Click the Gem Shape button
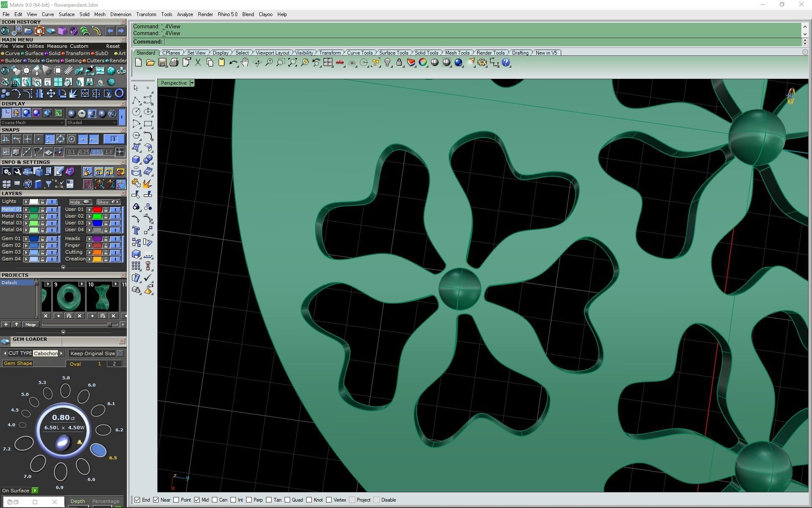Screen dimensions: 812x508 [x=18, y=364]
